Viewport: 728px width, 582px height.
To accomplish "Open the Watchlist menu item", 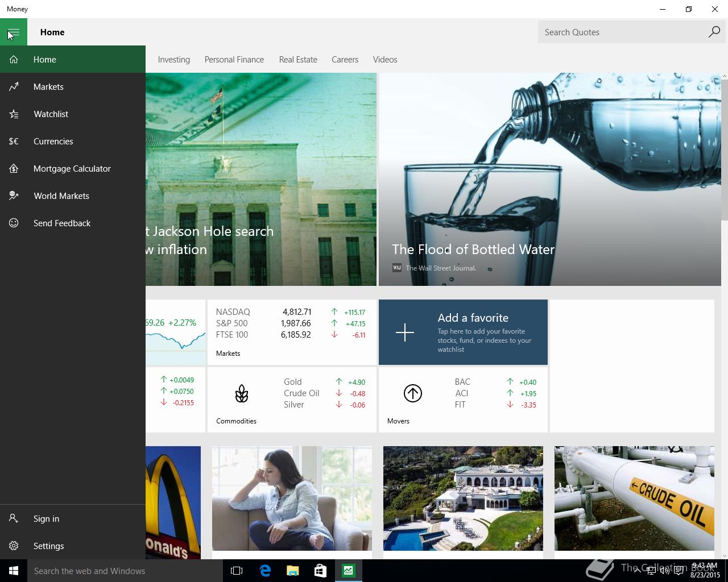I will tap(73, 114).
